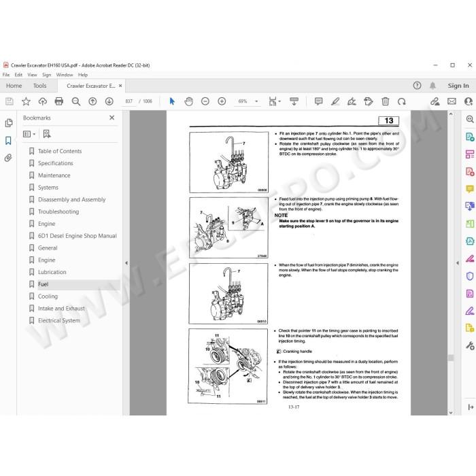Screen dimensions: 476x476
Task: Open the Protect shield tool in the right pane
Action: click(x=470, y=276)
